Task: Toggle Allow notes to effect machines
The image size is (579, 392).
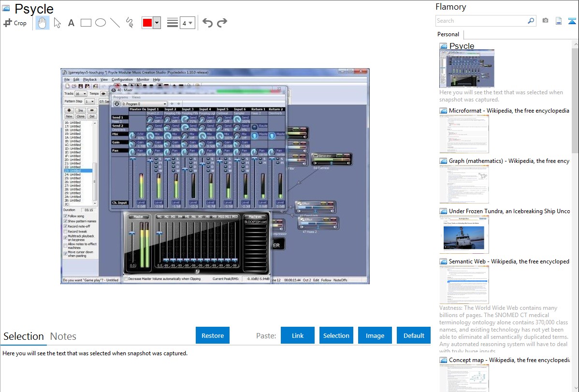Action: coord(65,246)
